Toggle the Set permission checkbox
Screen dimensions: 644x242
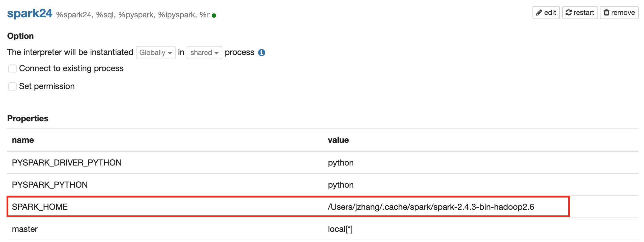pyautogui.click(x=13, y=87)
